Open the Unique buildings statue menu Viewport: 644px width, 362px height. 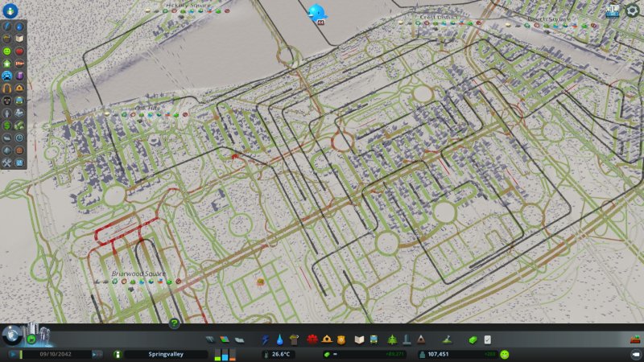[407, 339]
